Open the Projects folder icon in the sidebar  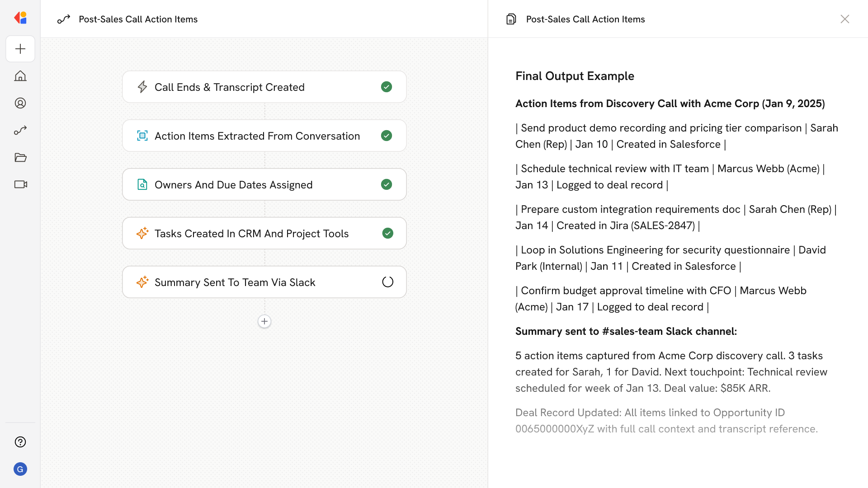(20, 157)
